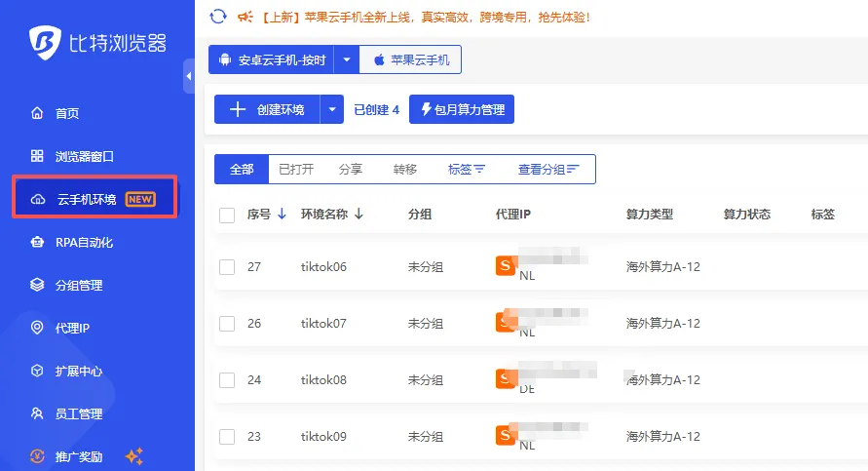The height and width of the screenshot is (471, 868).
Task: Expand the 创建环境 dropdown arrow
Action: pos(332,109)
